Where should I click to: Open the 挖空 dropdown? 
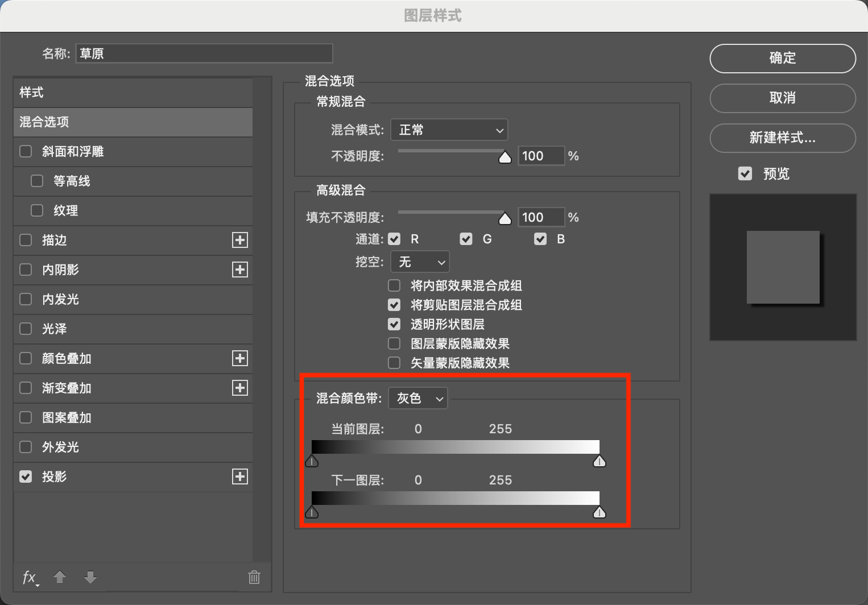[x=420, y=262]
